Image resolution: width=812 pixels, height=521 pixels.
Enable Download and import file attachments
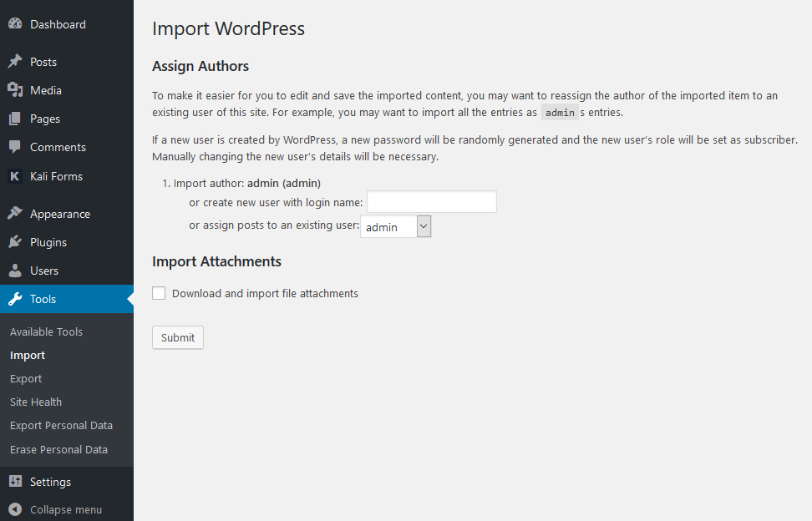pyautogui.click(x=159, y=293)
